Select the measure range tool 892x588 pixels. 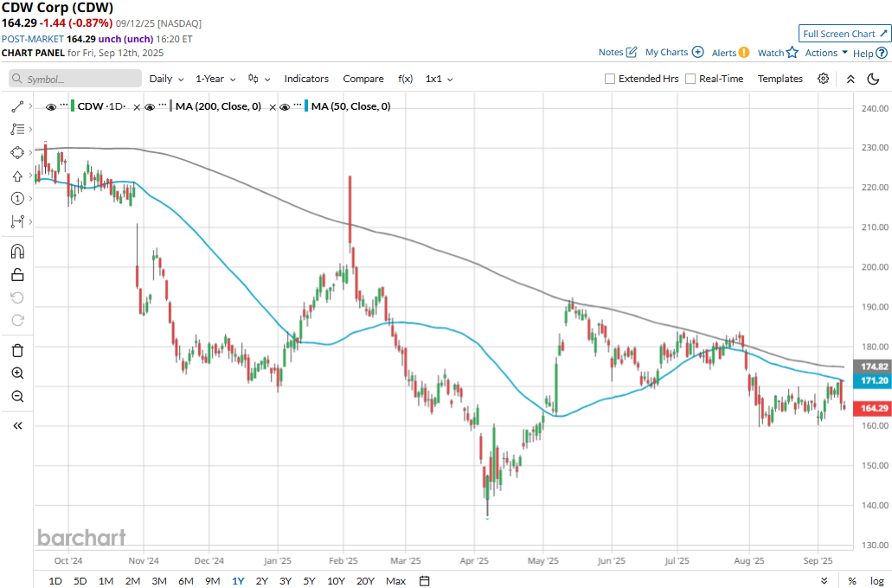(x=17, y=221)
